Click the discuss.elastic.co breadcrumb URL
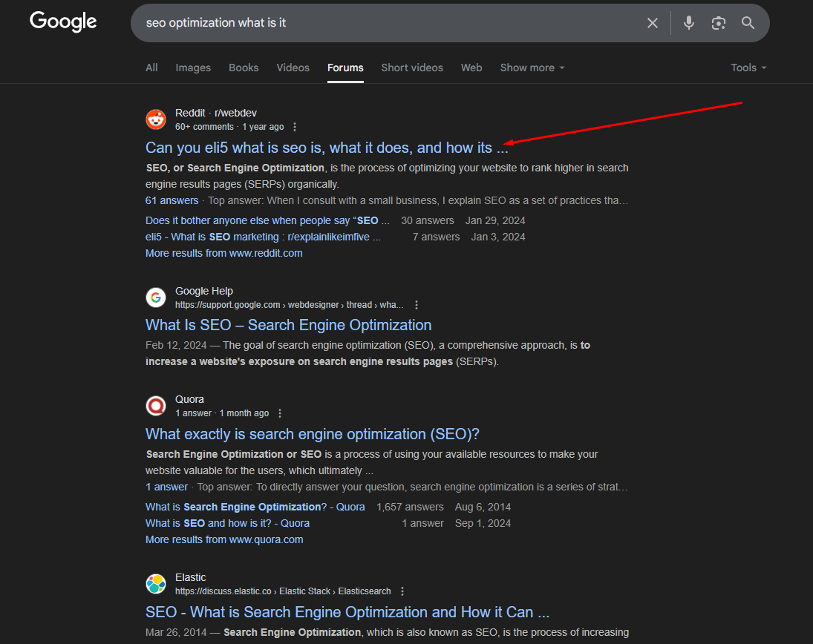 283,591
